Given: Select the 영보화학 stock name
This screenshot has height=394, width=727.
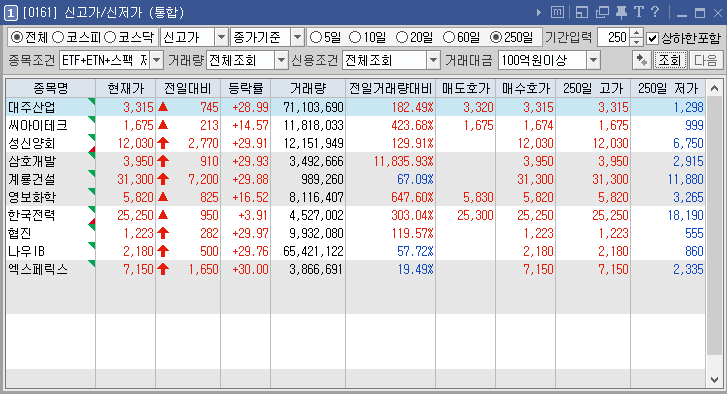Looking at the screenshot, I should coord(32,197).
